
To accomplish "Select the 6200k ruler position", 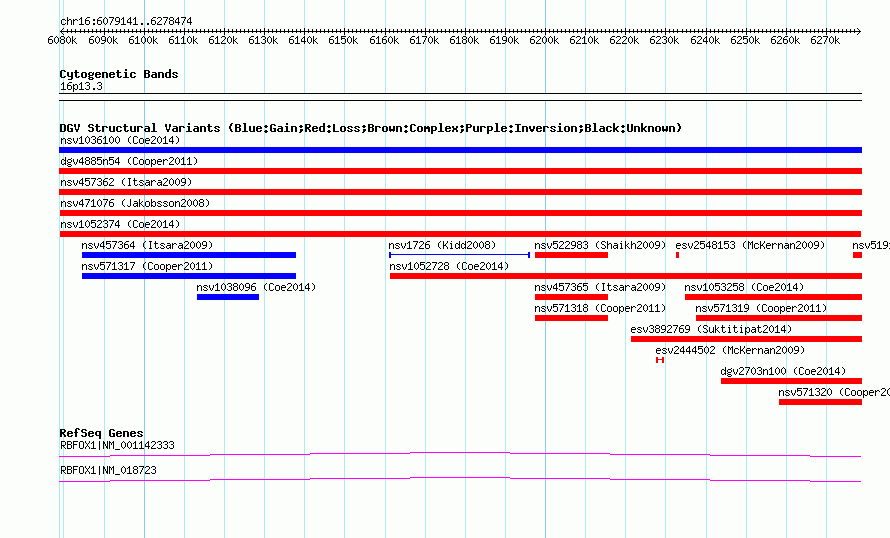I will tap(544, 40).
